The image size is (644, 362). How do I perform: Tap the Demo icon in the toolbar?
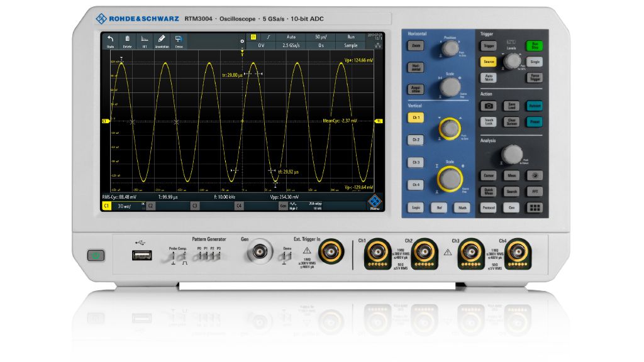(179, 41)
